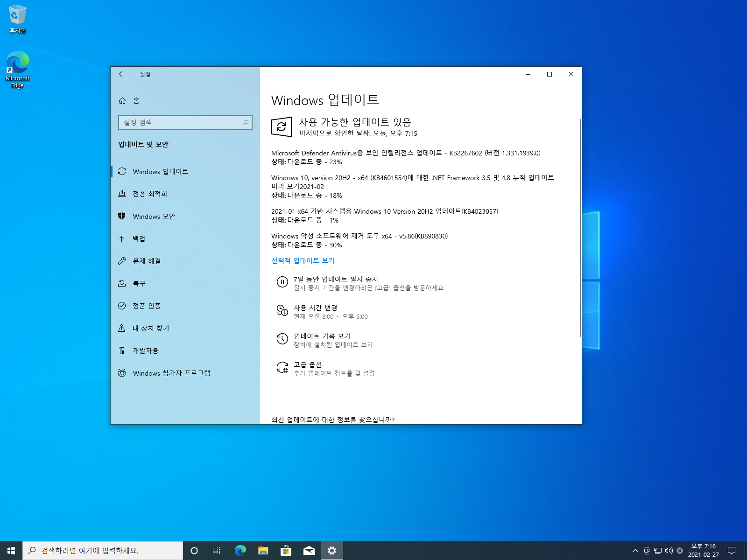Open Mail app from taskbar

tap(309, 551)
